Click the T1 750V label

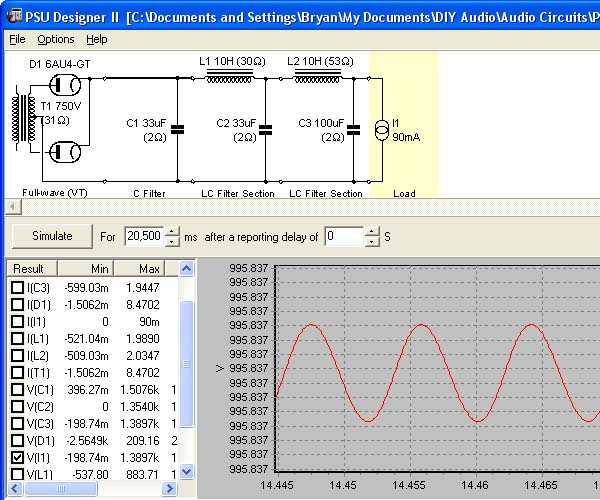(x=61, y=106)
